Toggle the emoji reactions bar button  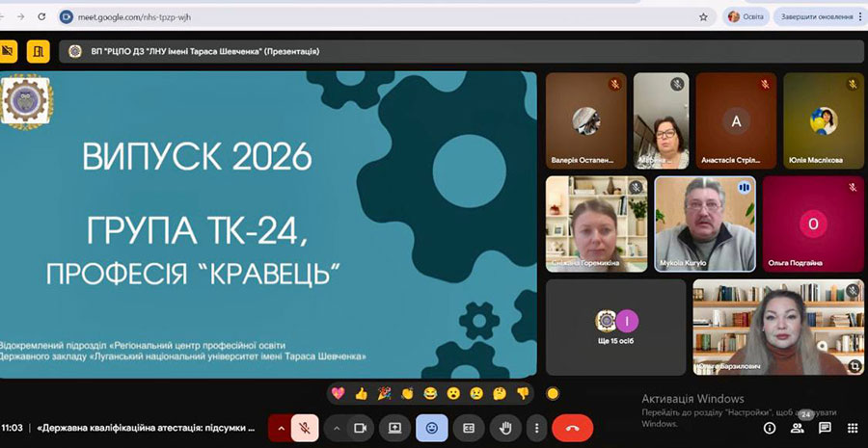click(432, 428)
